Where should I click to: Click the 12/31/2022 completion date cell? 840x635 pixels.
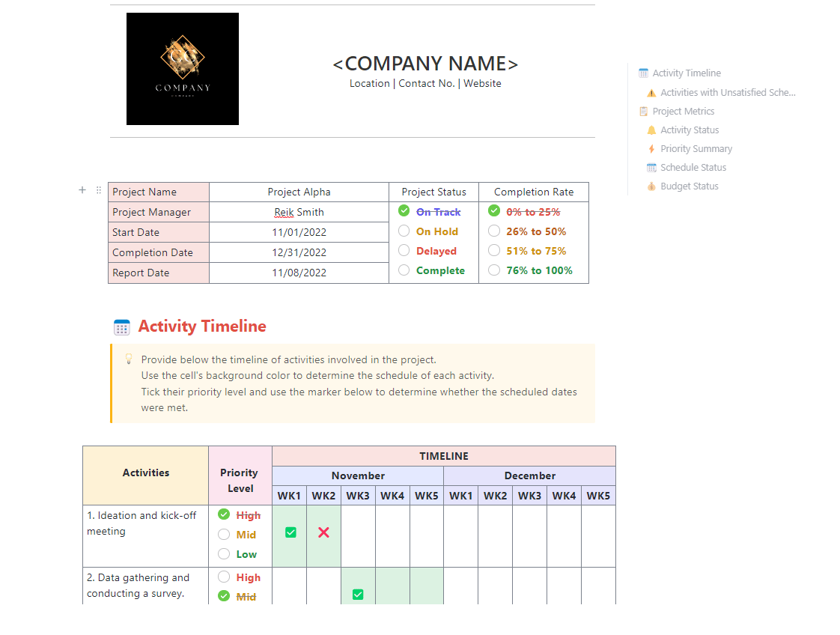pyautogui.click(x=299, y=252)
